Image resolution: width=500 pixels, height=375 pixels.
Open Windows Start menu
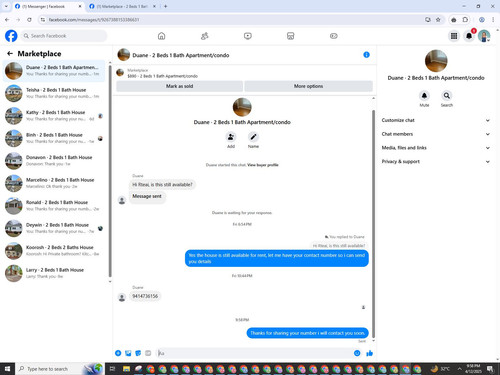click(x=7, y=369)
